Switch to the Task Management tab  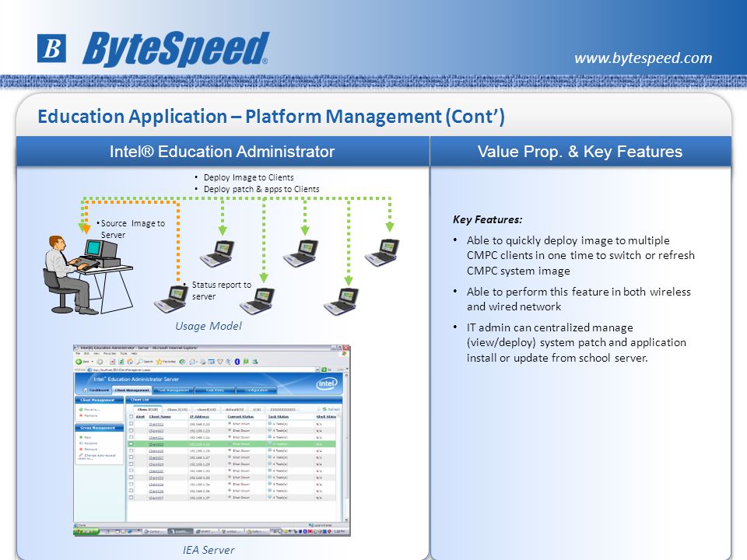click(173, 390)
